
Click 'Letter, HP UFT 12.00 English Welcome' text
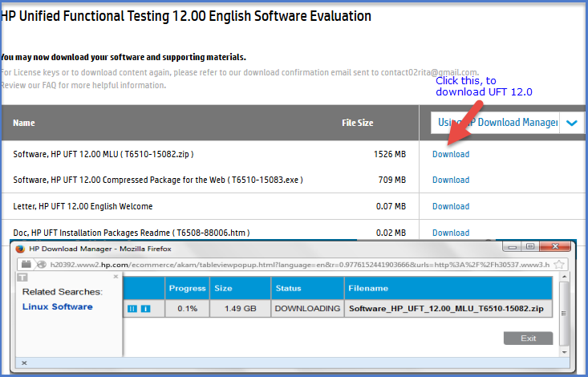pos(83,206)
